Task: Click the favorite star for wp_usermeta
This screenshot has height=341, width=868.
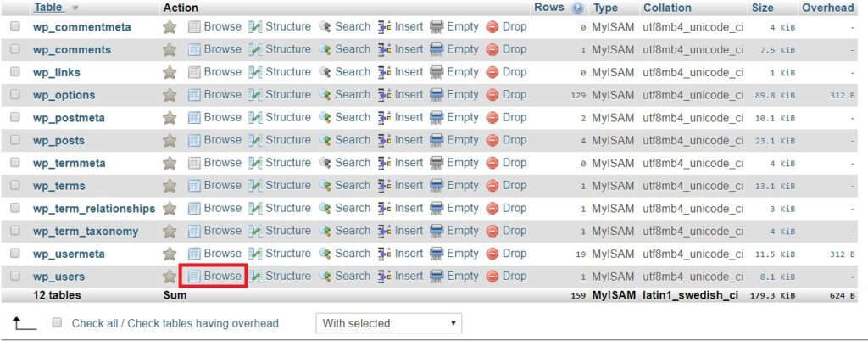Action: point(170,254)
